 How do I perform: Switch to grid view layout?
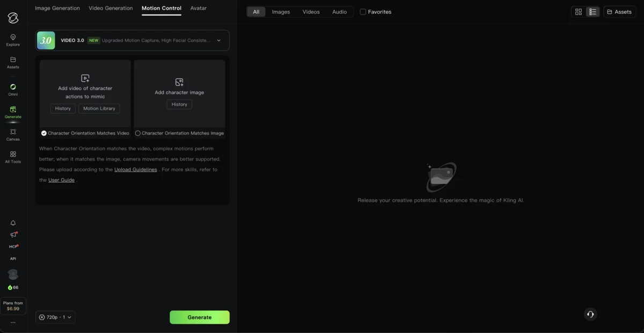(x=579, y=12)
